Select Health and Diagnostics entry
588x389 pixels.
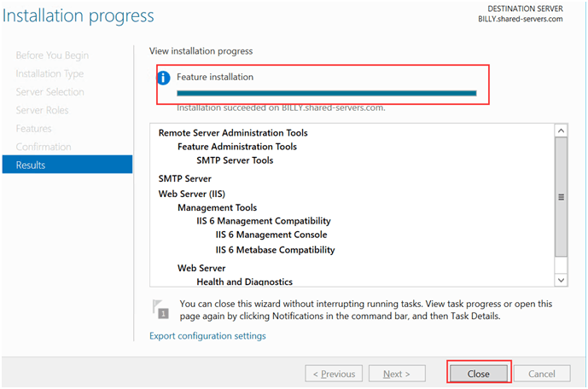pyautogui.click(x=244, y=282)
